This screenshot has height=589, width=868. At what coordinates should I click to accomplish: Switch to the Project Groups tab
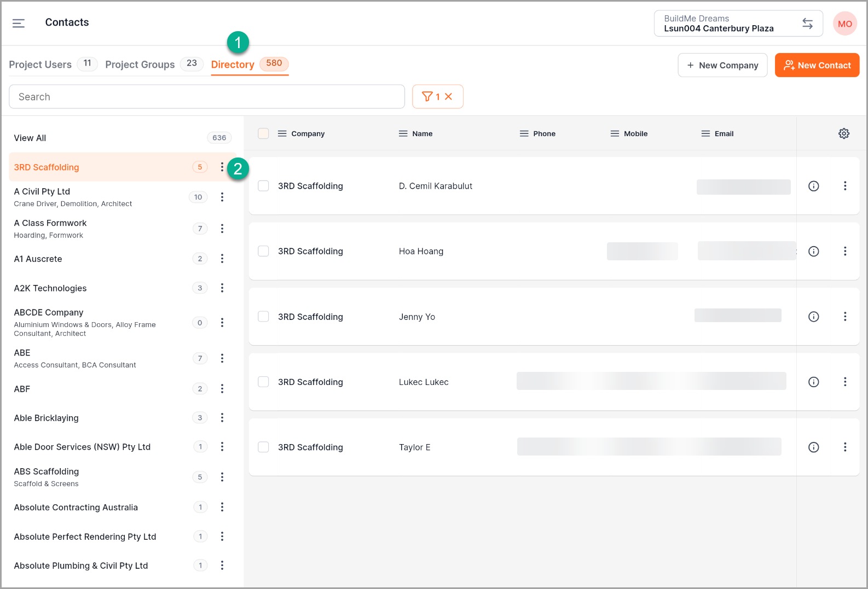tap(140, 65)
